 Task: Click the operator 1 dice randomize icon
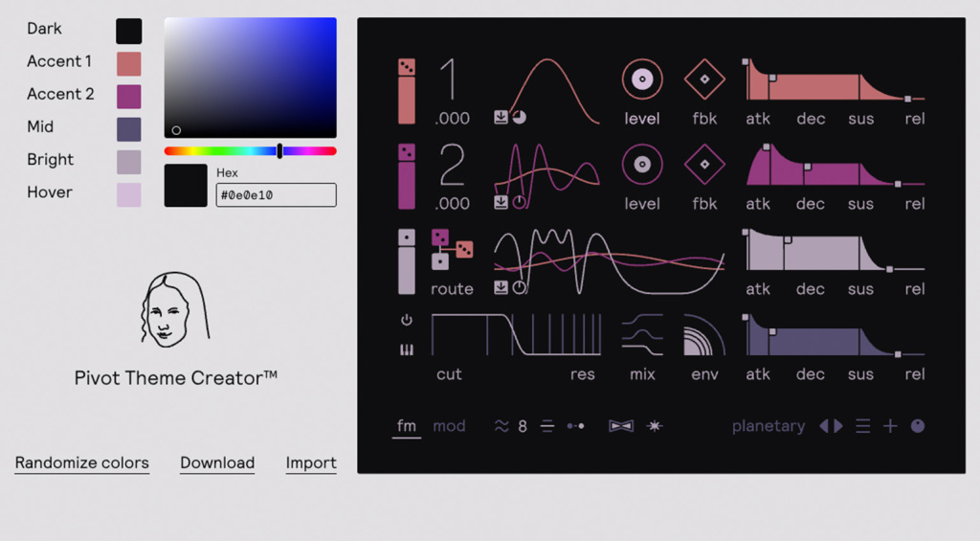[x=407, y=67]
